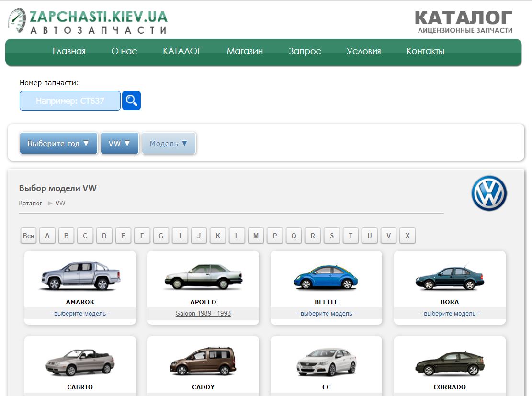This screenshot has width=532, height=396.
Task: Open the blue Beetle car image
Action: pos(326,277)
